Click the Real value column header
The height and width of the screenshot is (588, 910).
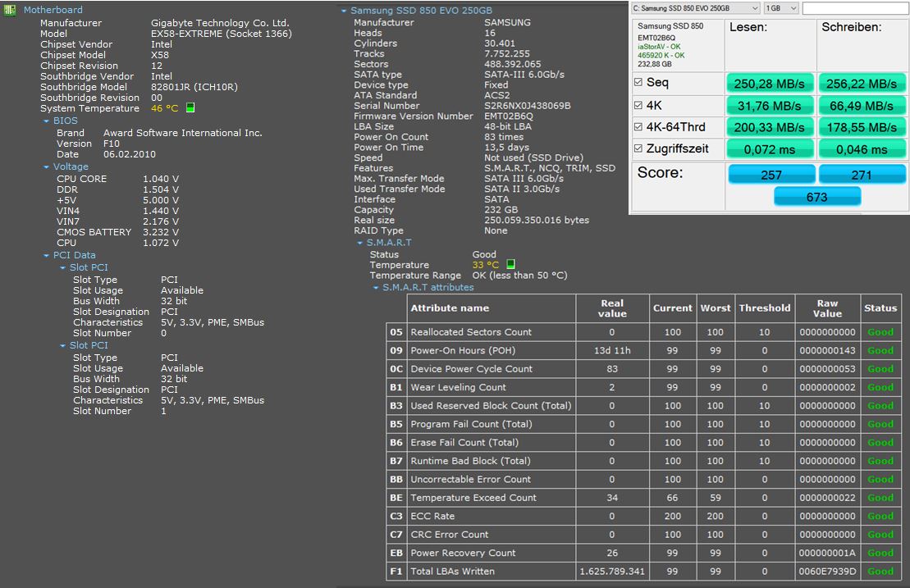(x=612, y=308)
